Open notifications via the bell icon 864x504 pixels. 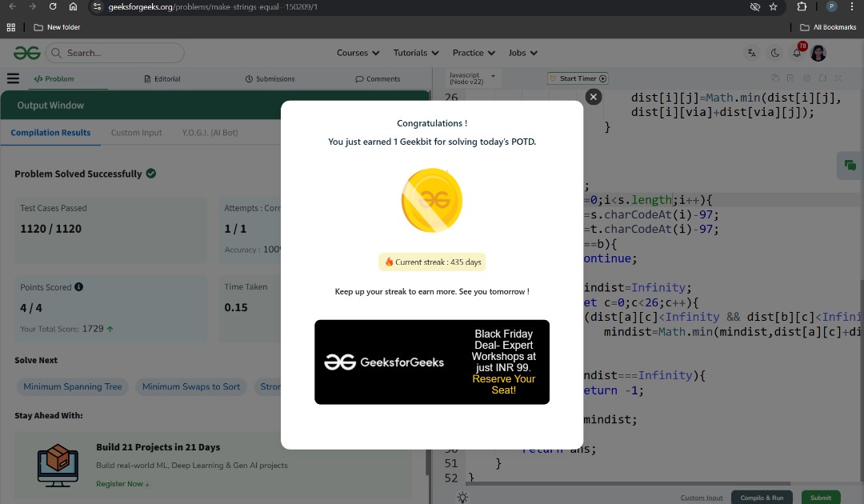796,52
